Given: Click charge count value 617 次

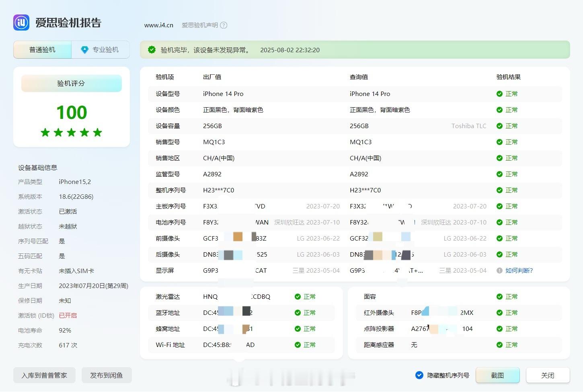Looking at the screenshot, I should tap(68, 345).
